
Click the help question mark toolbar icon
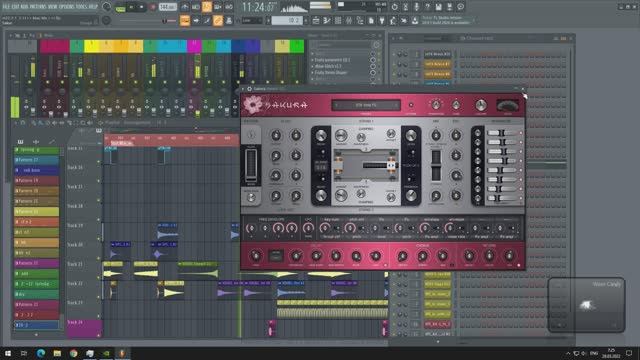pos(427,7)
